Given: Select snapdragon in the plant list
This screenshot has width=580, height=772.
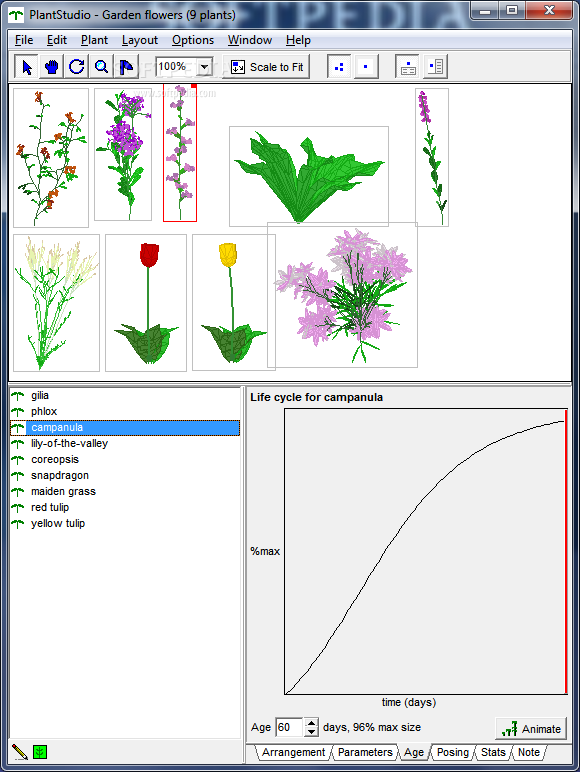Looking at the screenshot, I should [x=60, y=475].
